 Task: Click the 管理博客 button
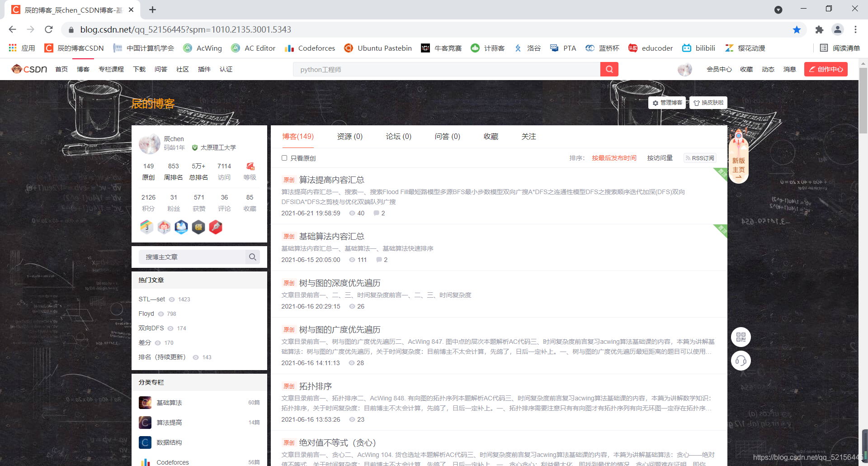click(x=667, y=103)
